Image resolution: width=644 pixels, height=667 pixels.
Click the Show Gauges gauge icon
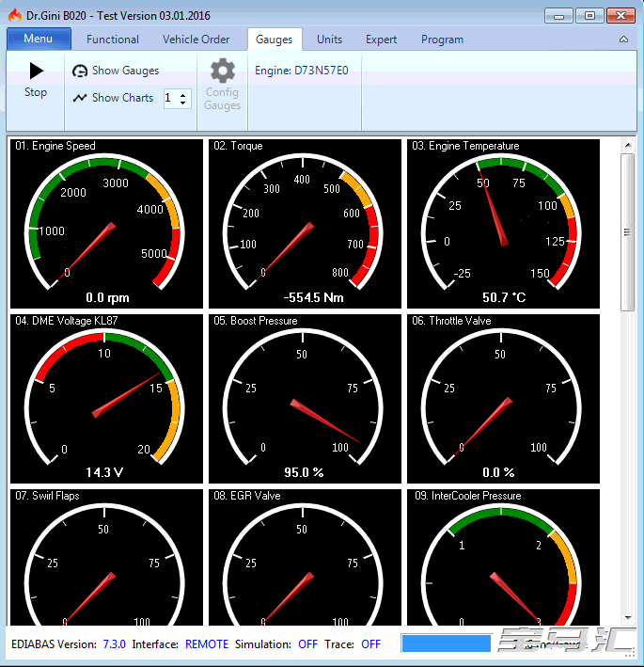click(80, 71)
